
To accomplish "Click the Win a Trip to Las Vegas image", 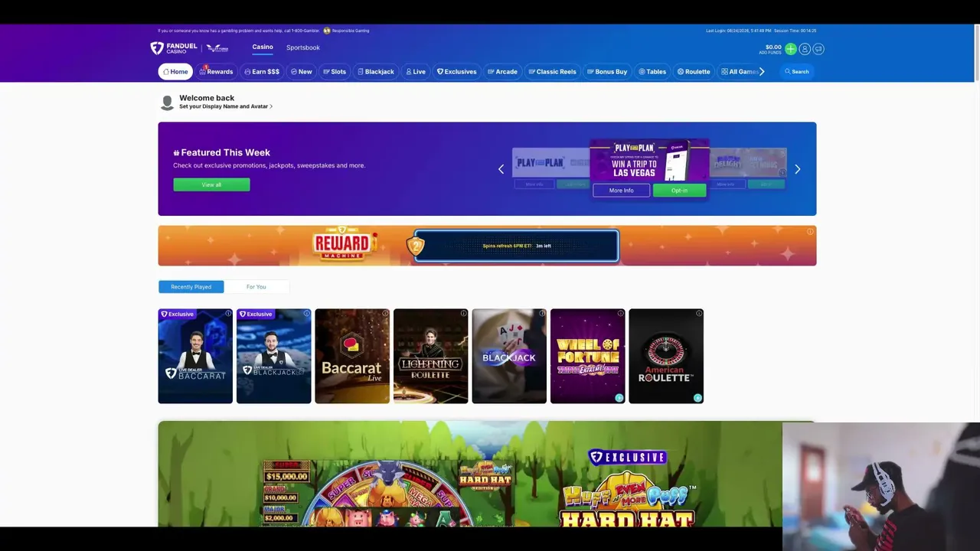I will (649, 160).
